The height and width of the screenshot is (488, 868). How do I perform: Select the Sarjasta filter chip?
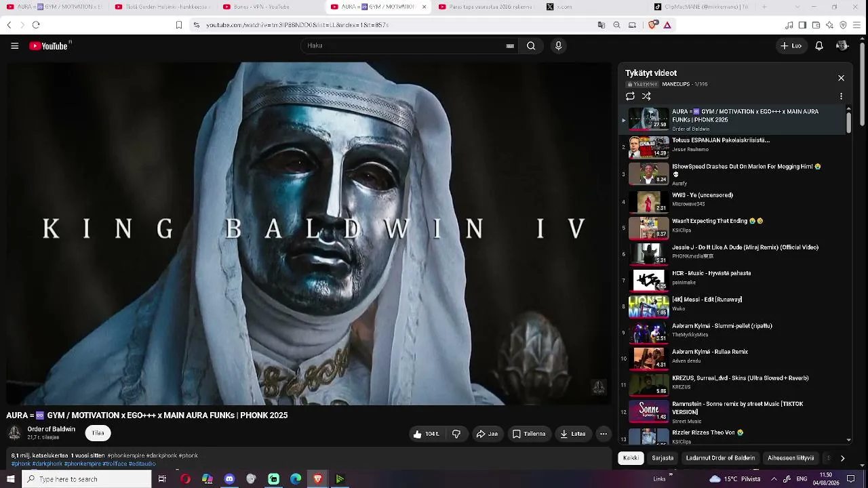pyautogui.click(x=663, y=458)
